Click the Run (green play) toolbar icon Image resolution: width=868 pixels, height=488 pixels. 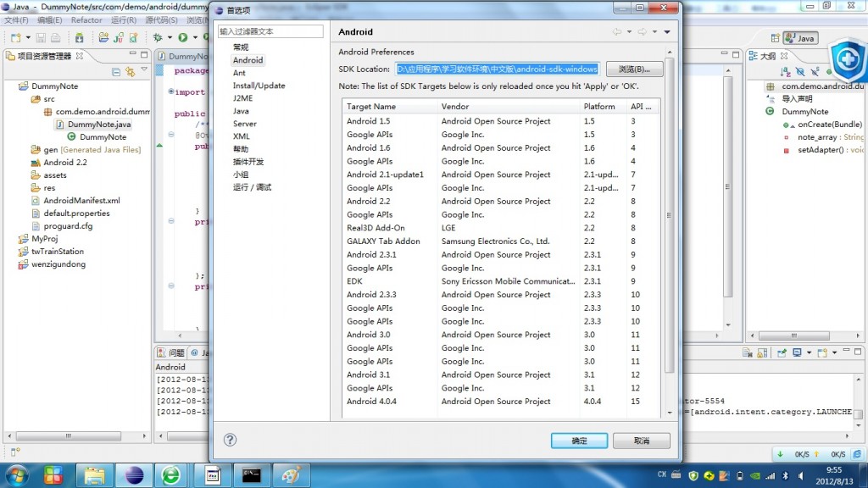182,37
